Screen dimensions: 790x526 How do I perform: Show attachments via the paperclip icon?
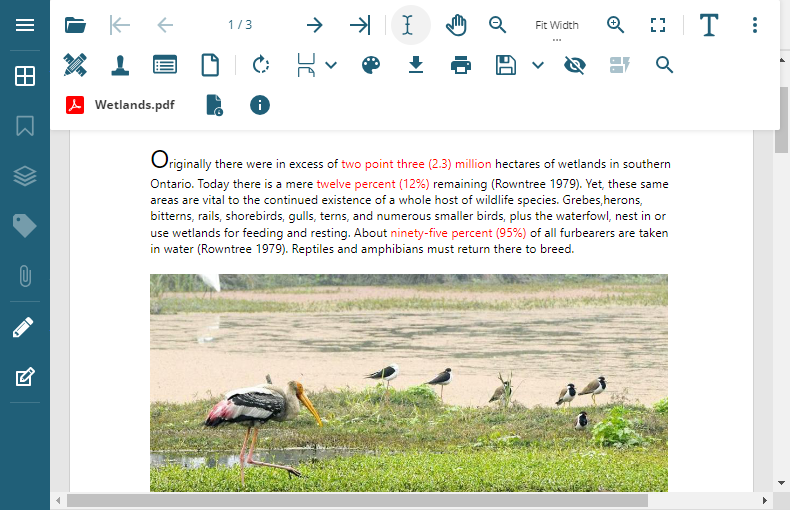(x=25, y=276)
